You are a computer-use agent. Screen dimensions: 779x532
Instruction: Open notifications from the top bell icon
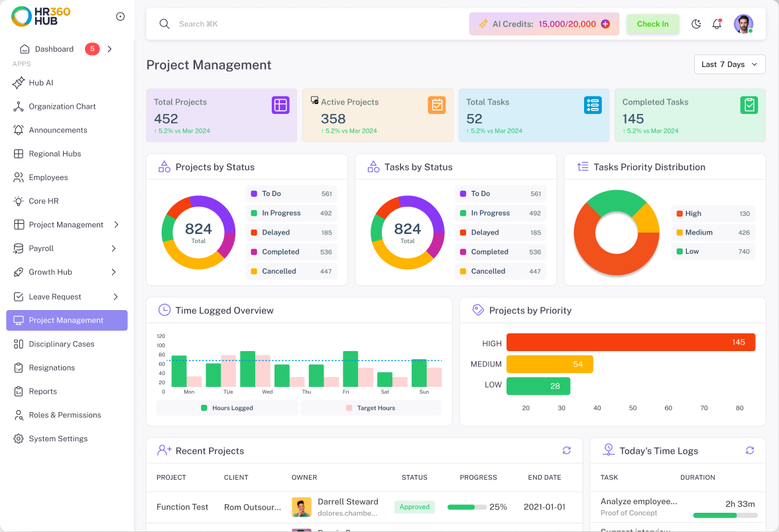717,24
